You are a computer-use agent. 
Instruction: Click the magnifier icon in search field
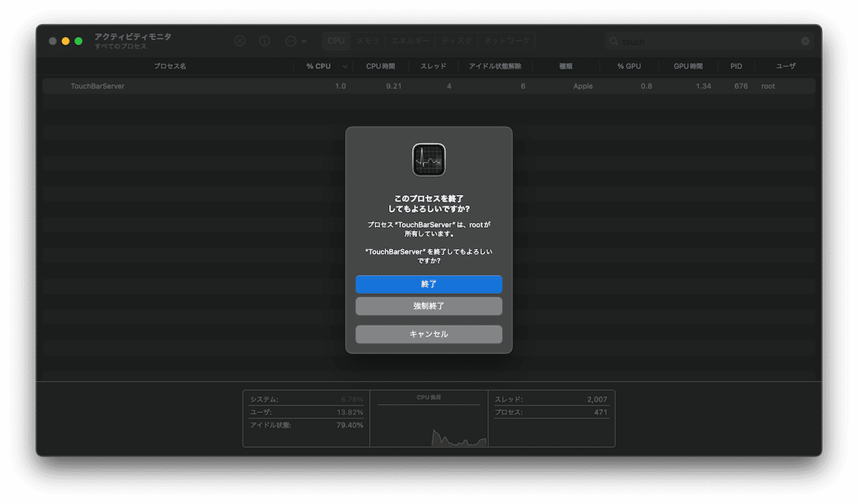click(615, 42)
